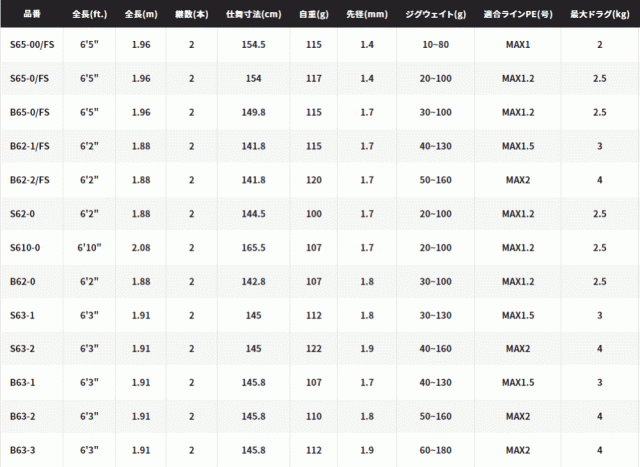The width and height of the screenshot is (640, 467).
Task: Click the B62-2/FS row label
Action: (31, 180)
